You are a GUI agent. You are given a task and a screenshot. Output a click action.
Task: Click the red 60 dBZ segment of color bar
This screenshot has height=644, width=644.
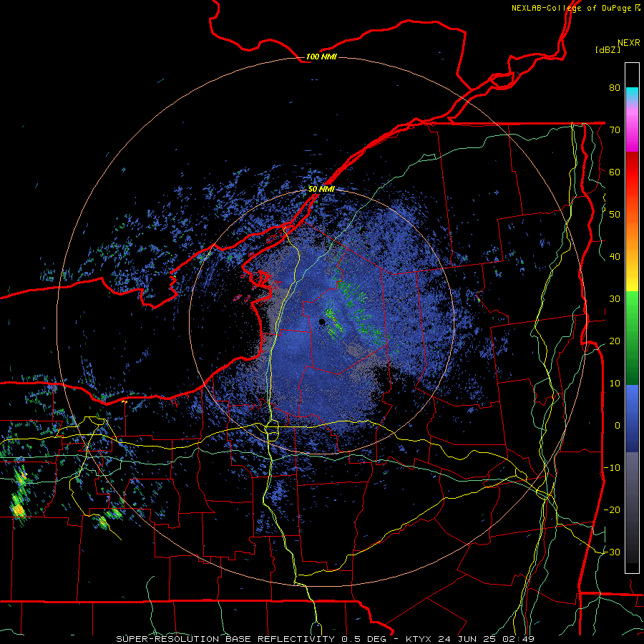click(x=632, y=172)
